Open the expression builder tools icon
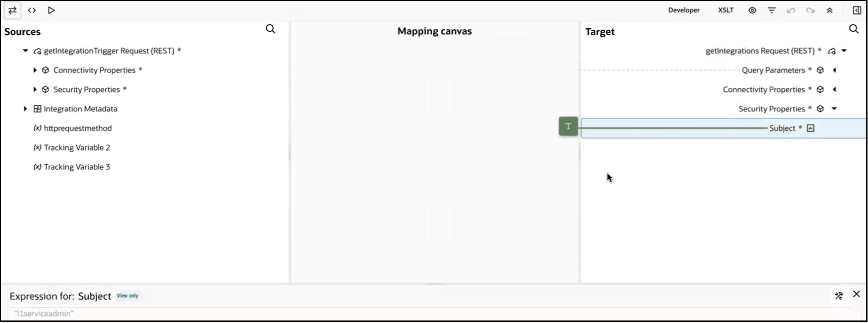Viewport: 868px width, 323px height. [839, 296]
